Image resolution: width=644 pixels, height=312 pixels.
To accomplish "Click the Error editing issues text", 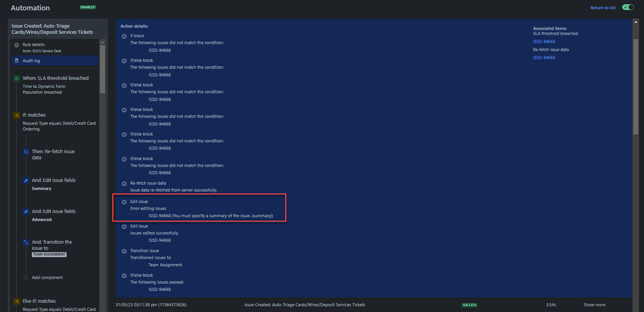I will coord(148,209).
